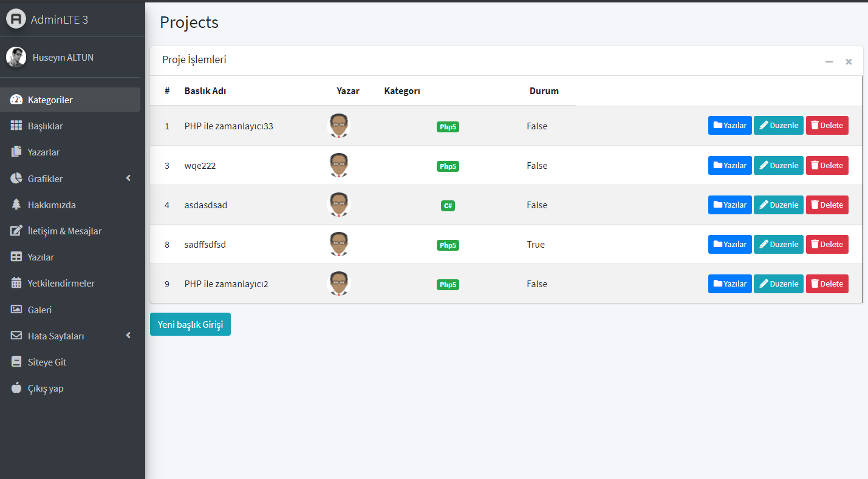Click the AdminLTE 3 logo icon
This screenshot has width=868, height=479.
(x=16, y=19)
